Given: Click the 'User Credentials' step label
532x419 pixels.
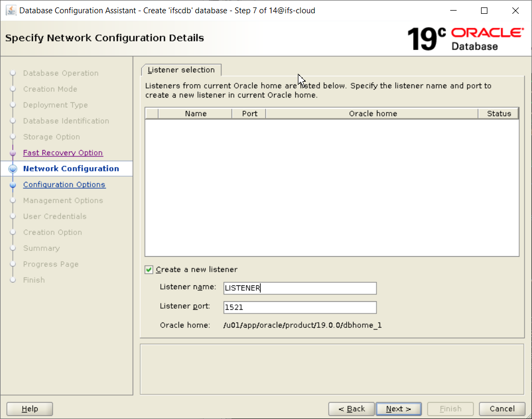Looking at the screenshot, I should click(55, 216).
